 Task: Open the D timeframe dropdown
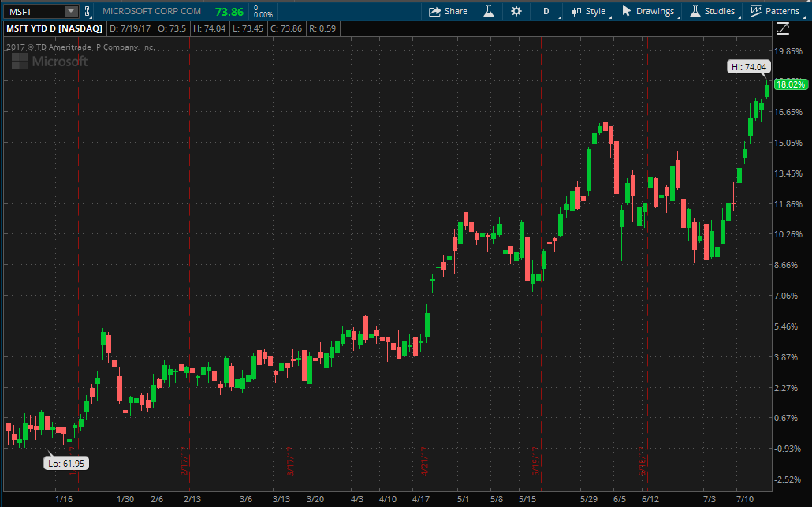(x=546, y=11)
